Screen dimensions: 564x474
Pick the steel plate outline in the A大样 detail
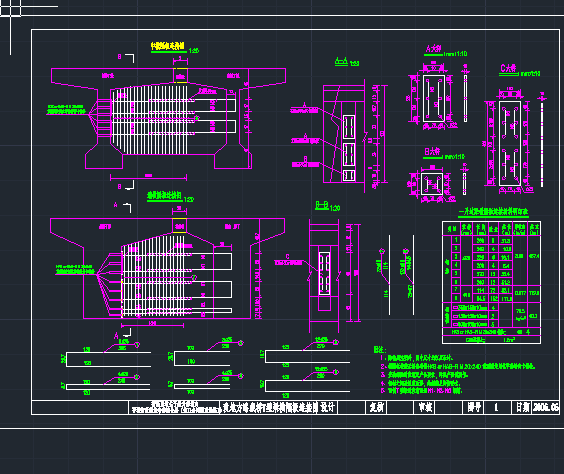pos(434,99)
